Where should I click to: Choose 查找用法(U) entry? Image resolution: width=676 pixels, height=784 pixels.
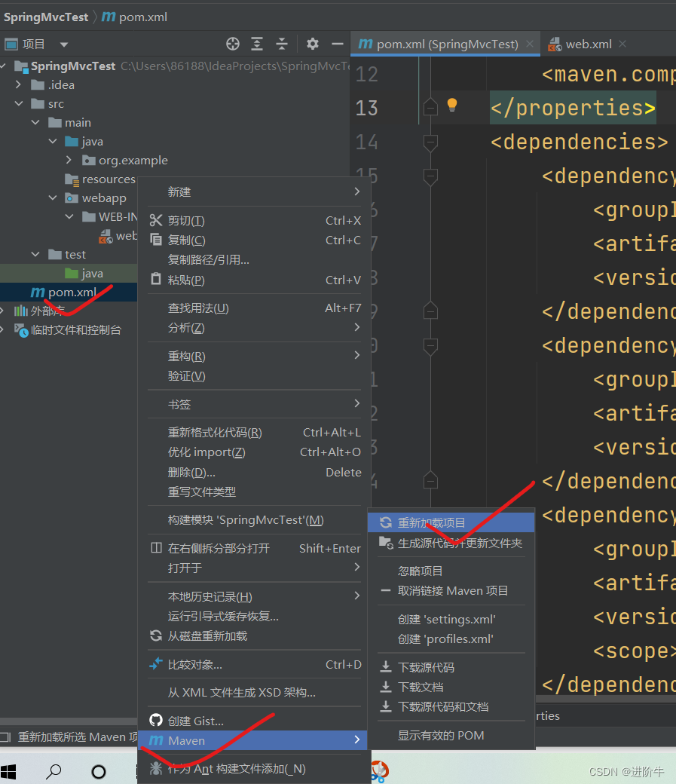[x=255, y=308]
